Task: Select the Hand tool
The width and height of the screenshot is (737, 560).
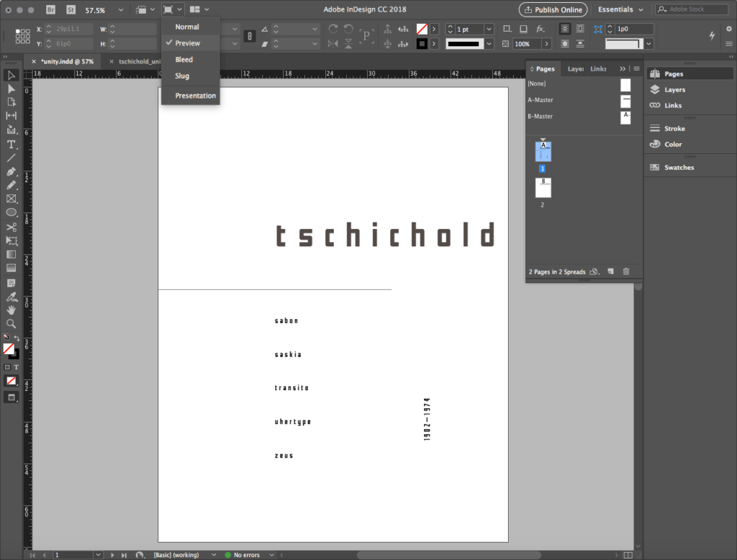Action: [12, 310]
